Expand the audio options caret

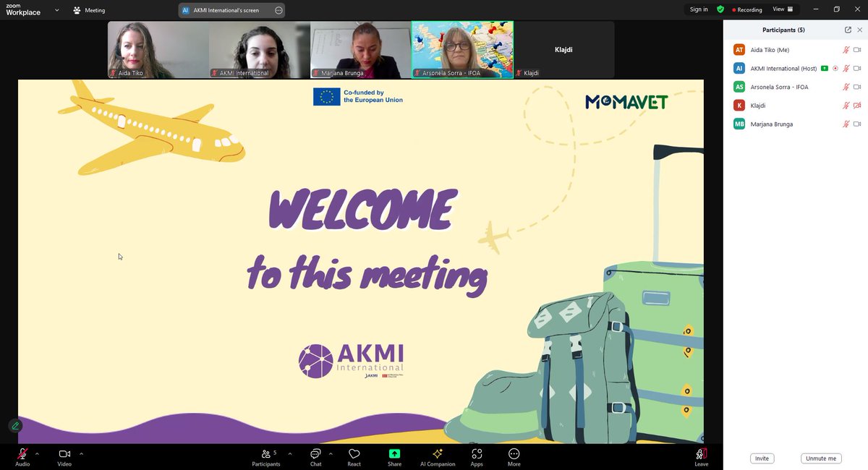[37, 453]
